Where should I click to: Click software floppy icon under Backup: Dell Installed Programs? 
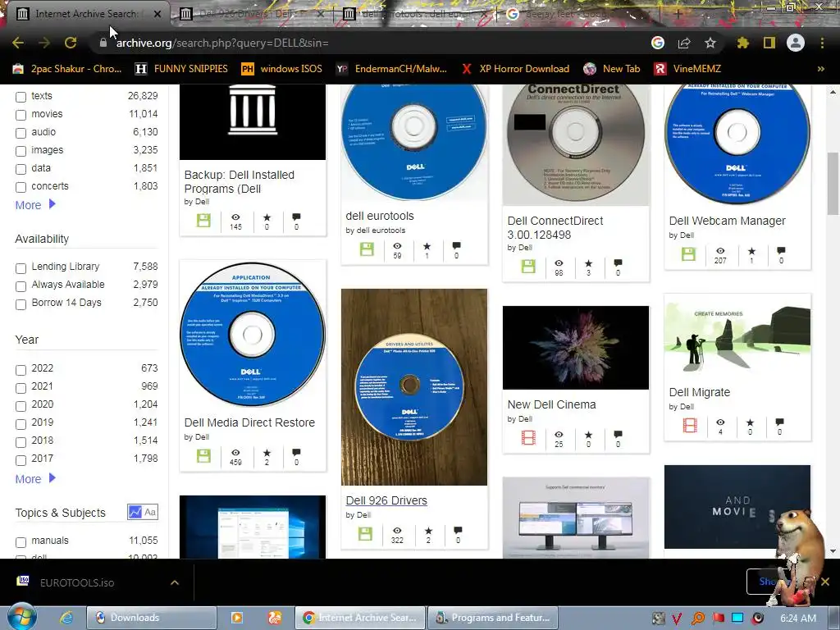pos(203,220)
